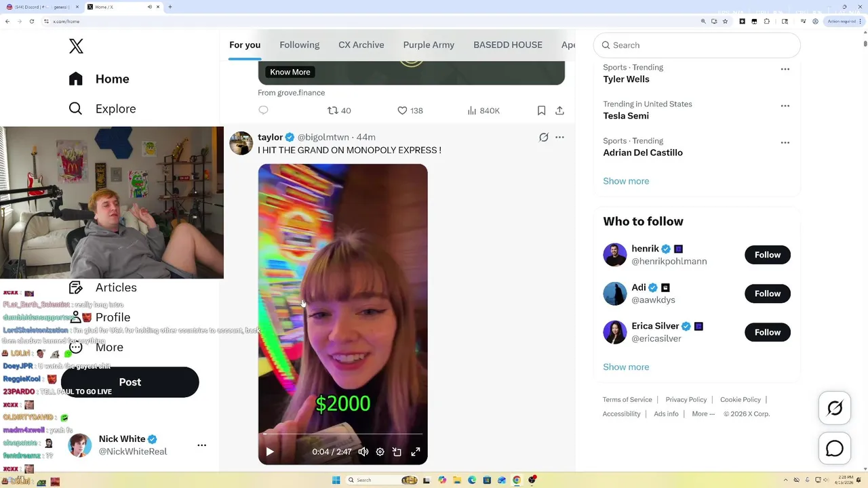Mute the video audio
868x488 pixels.
[x=363, y=451]
